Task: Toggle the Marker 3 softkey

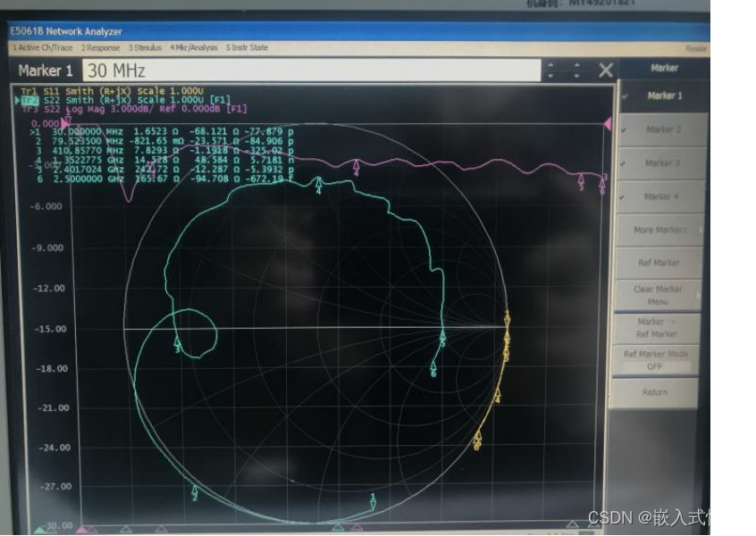Action: (x=662, y=163)
